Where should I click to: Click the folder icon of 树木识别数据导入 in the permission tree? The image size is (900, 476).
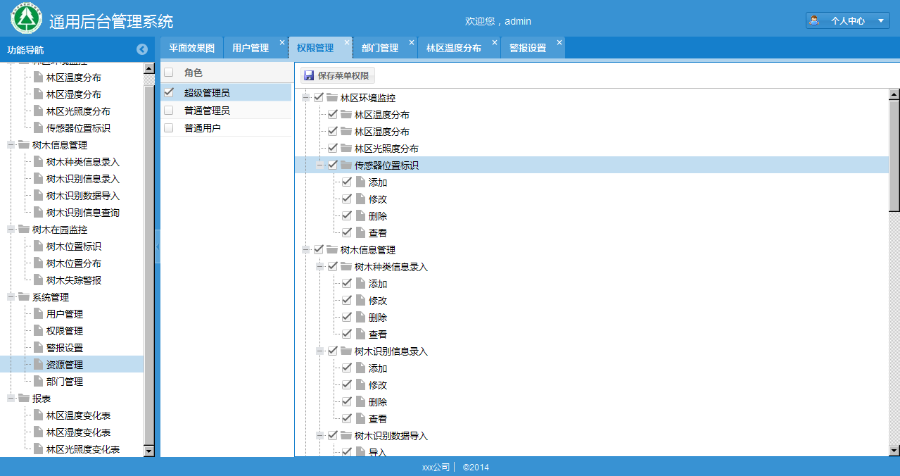(x=346, y=435)
